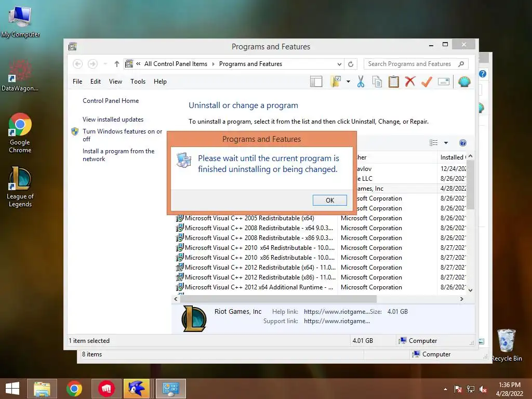Click the change view list icon
Viewport: 532px width, 399px height.
pyautogui.click(x=434, y=143)
